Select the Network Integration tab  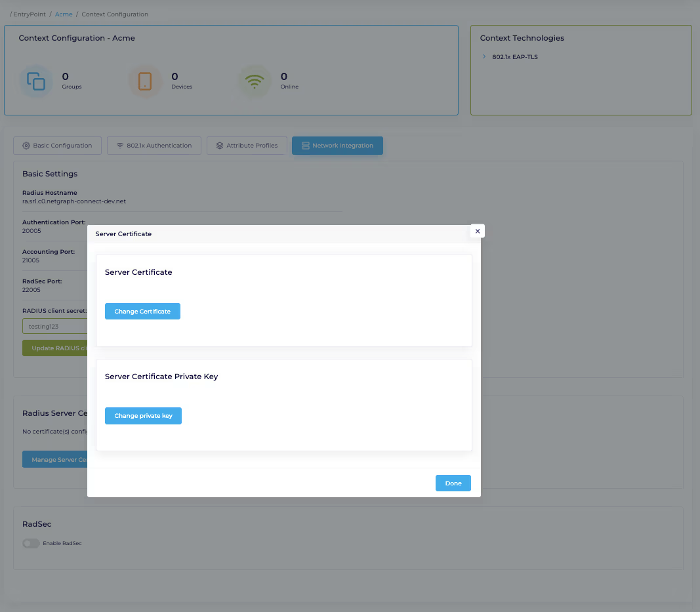337,146
